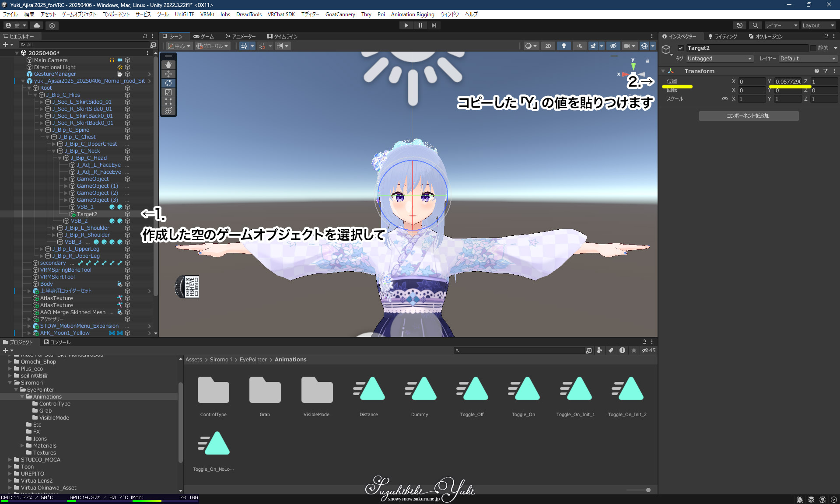Select the Rect tool in scene toolbar
The image size is (840, 504).
(168, 101)
